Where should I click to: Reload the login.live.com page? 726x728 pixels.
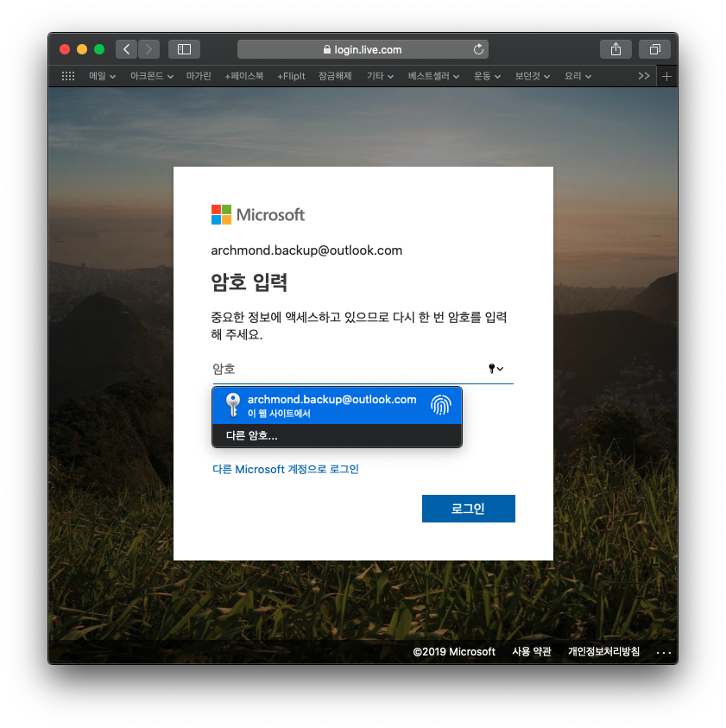click(x=478, y=49)
